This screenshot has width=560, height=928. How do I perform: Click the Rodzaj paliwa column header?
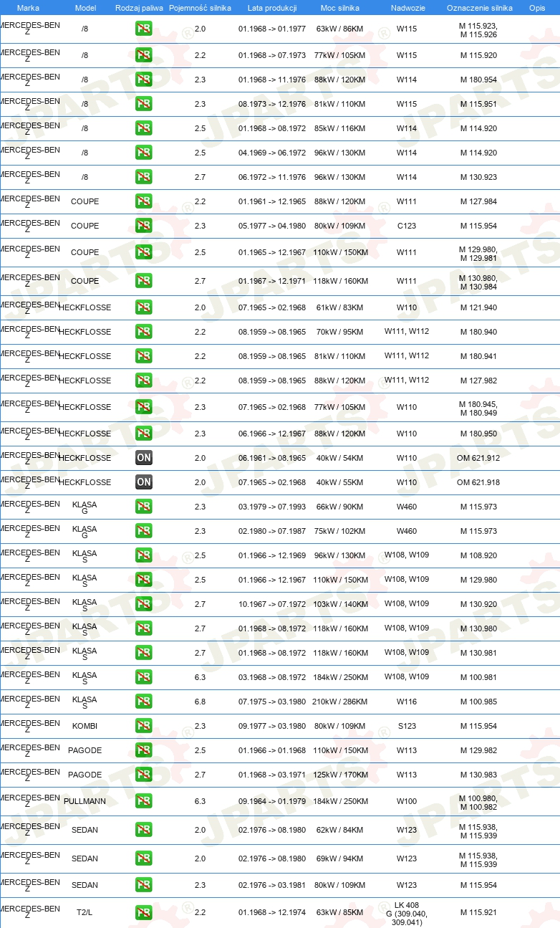click(139, 8)
